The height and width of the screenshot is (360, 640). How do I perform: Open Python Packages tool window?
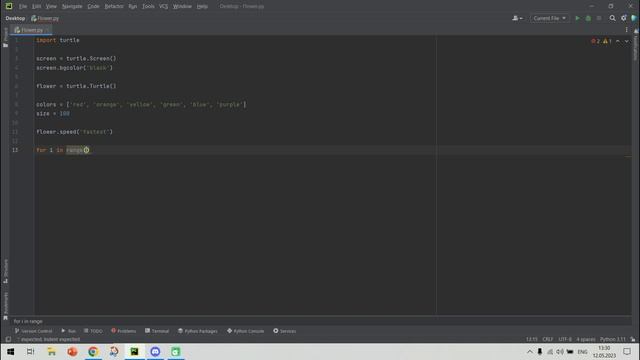click(x=198, y=331)
